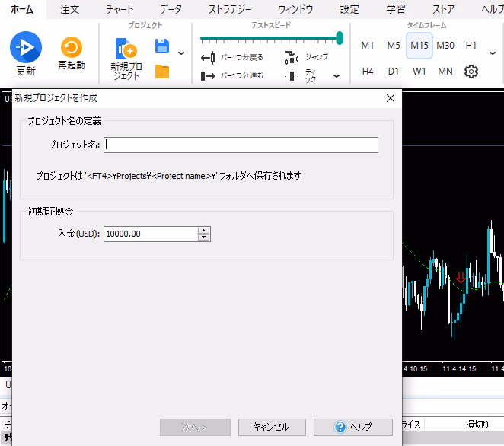Open the チャート (Chart) tab
Screen dimensions: 504x446
120,10
